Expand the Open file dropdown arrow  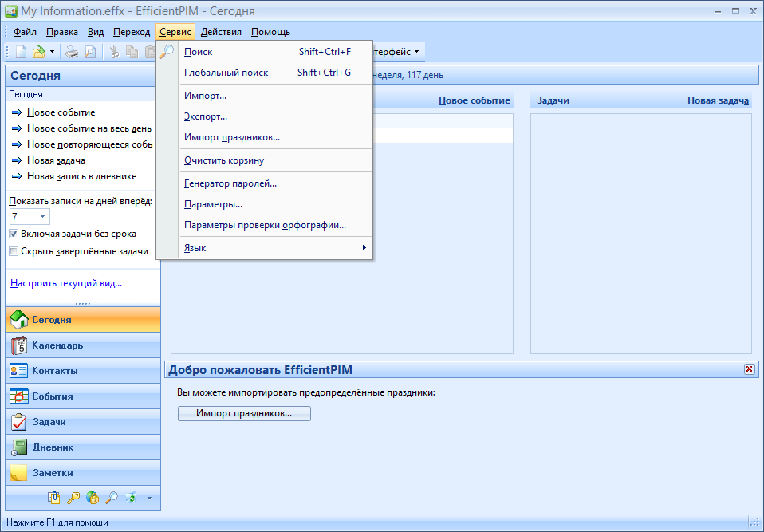[x=52, y=52]
